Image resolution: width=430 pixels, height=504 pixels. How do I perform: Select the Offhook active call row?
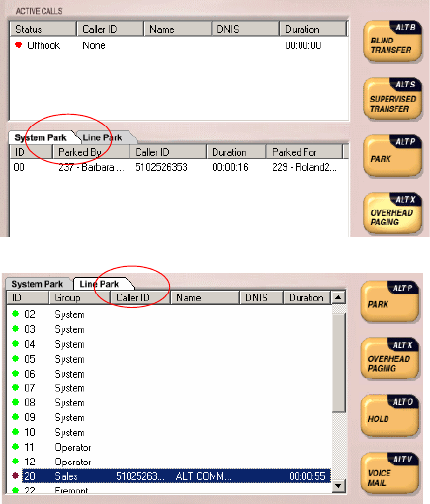coord(178,45)
